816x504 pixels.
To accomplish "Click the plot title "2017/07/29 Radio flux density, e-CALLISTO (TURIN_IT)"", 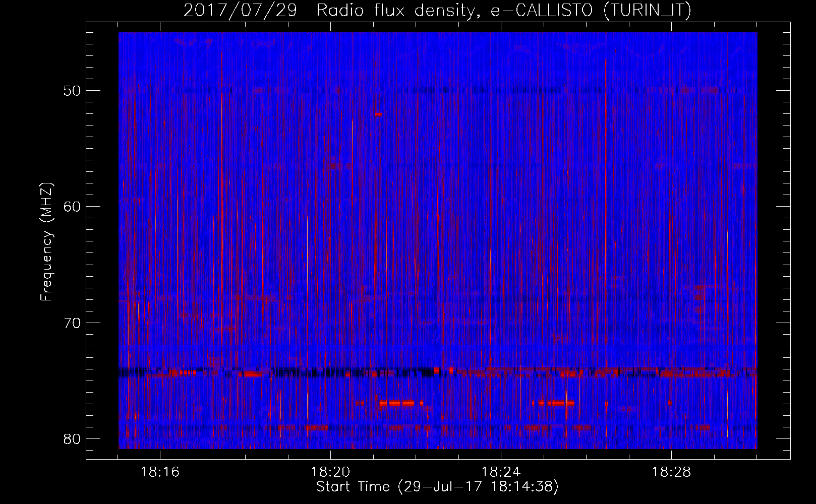I will tap(437, 11).
